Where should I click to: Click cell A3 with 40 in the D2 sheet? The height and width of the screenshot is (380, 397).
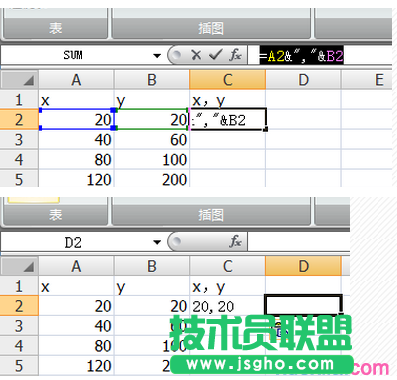[76, 326]
